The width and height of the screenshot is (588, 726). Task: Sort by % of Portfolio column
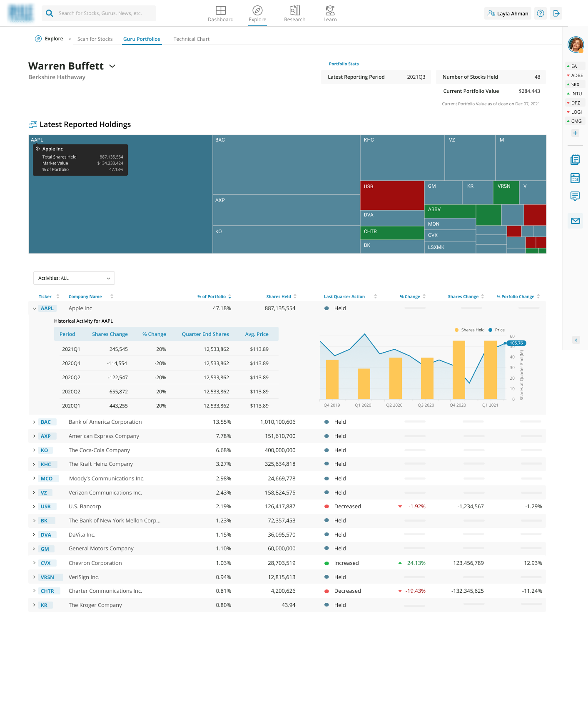[229, 297]
